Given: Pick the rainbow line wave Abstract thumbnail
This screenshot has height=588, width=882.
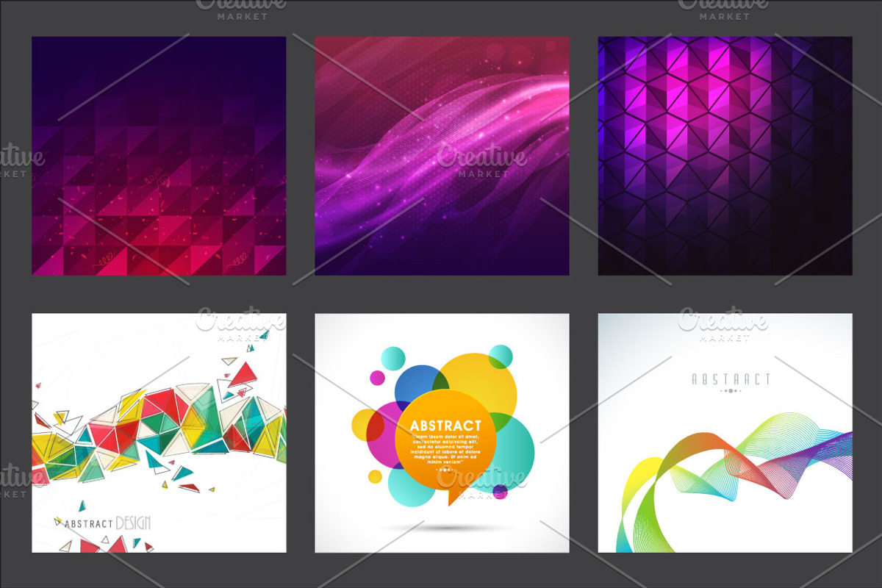Looking at the screenshot, I should (x=725, y=433).
